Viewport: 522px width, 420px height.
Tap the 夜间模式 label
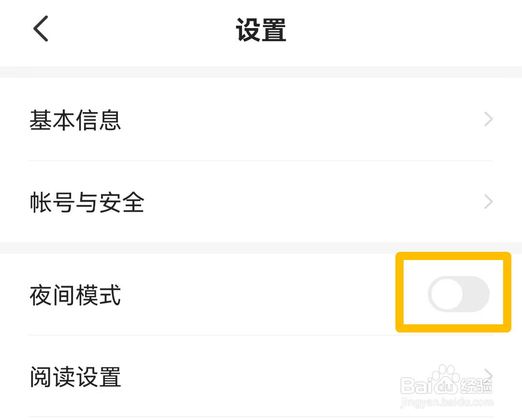pos(75,295)
